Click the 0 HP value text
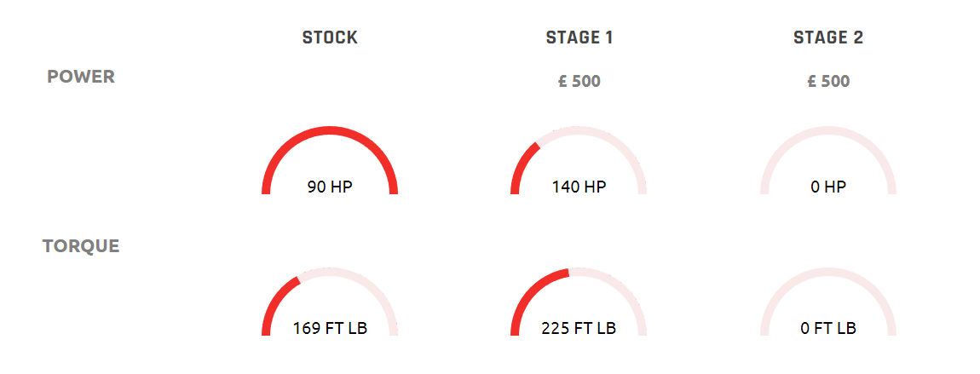The height and width of the screenshot is (374, 980). [828, 187]
